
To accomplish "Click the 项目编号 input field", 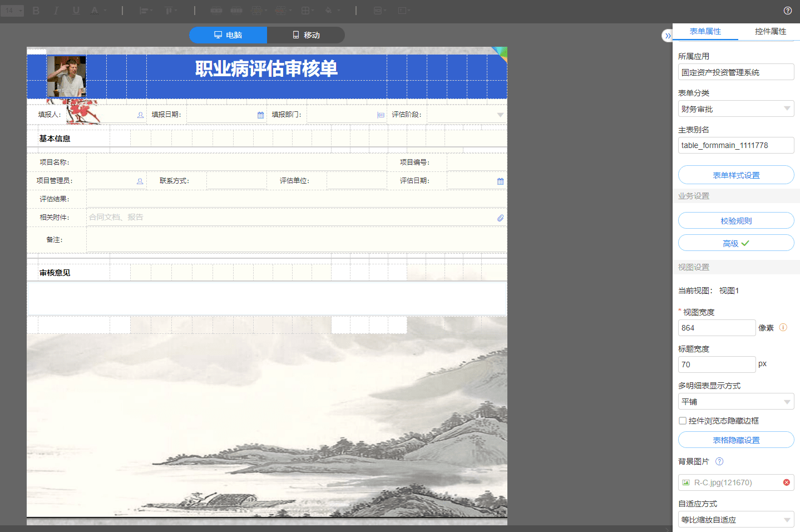I will pos(477,162).
